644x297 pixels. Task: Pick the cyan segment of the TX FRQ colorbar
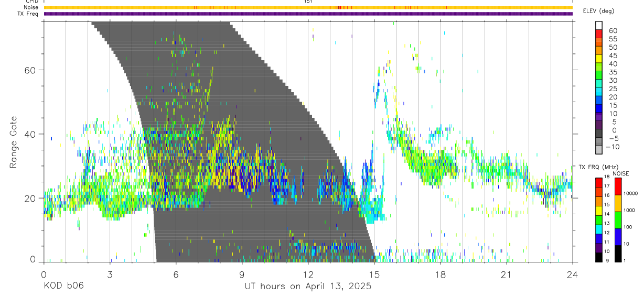point(599,229)
